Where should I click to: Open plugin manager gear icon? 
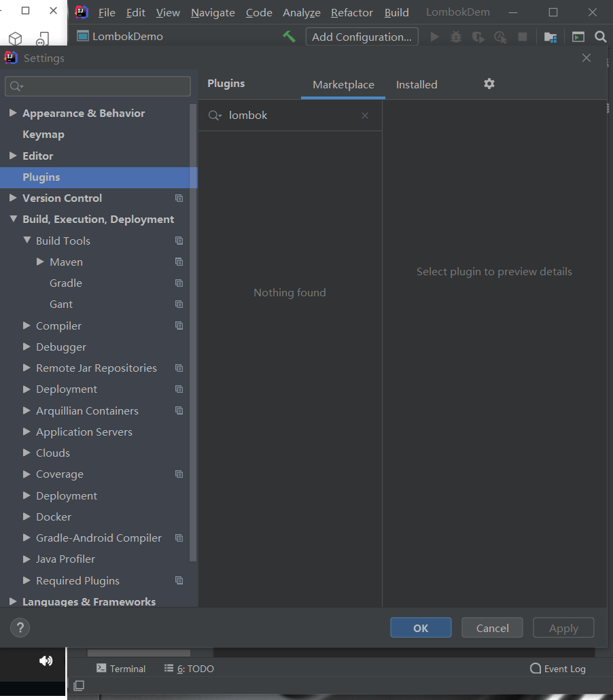coord(489,84)
